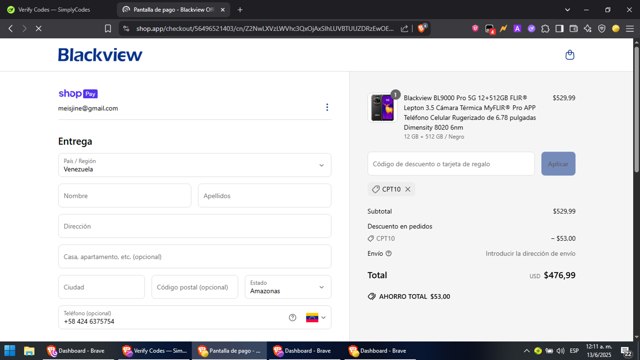
Task: Open the Brave main hamburger menu
Action: click(x=630, y=29)
